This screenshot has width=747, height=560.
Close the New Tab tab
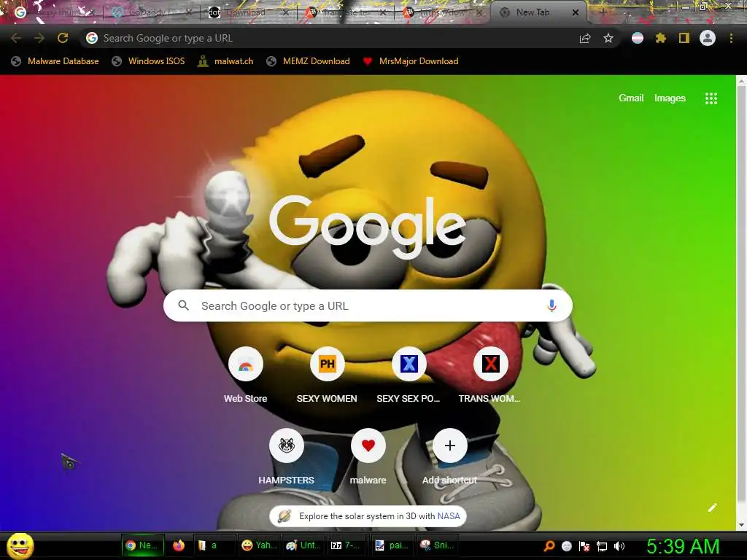coord(576,12)
